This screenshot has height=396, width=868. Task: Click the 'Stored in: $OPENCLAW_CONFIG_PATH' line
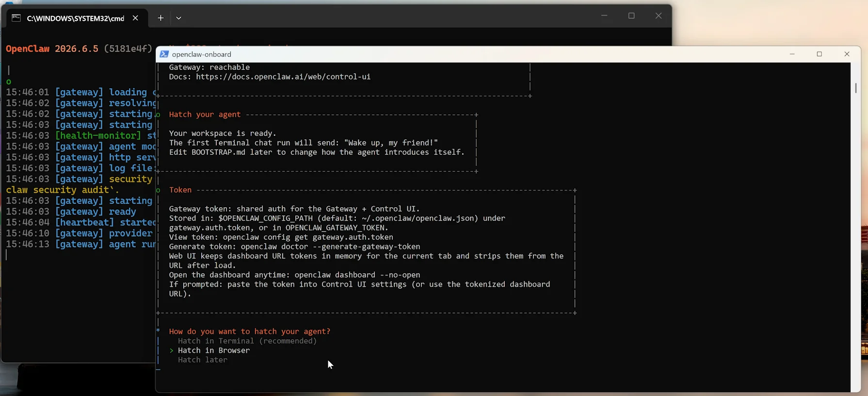(x=337, y=218)
